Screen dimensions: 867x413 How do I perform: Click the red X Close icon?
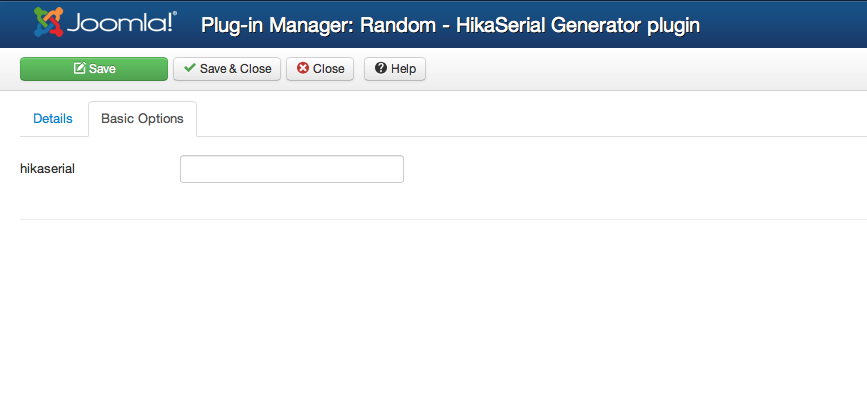click(303, 69)
